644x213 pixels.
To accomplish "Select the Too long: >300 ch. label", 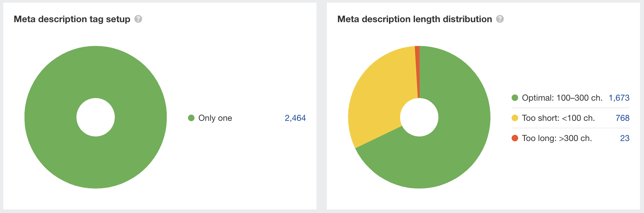I will click(557, 138).
